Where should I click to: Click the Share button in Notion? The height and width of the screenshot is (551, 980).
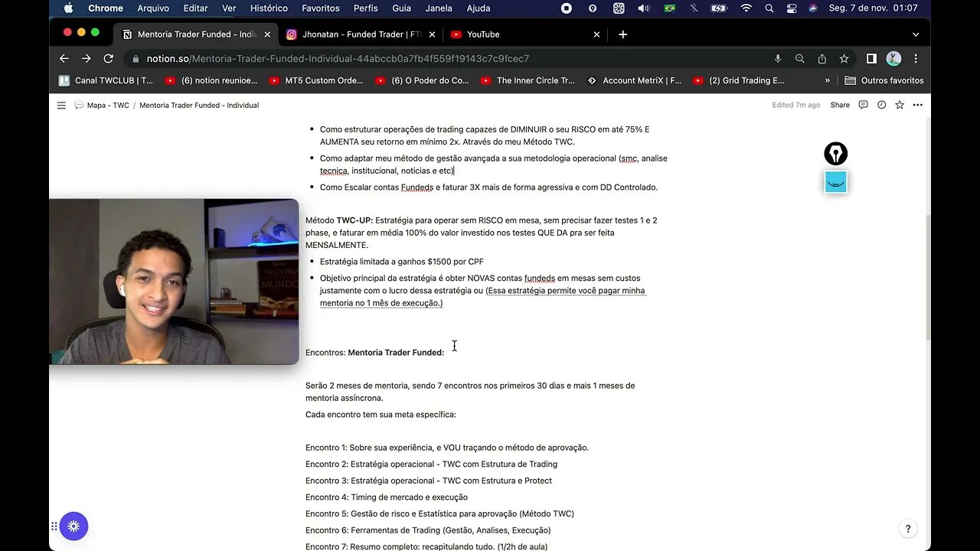pyautogui.click(x=840, y=105)
